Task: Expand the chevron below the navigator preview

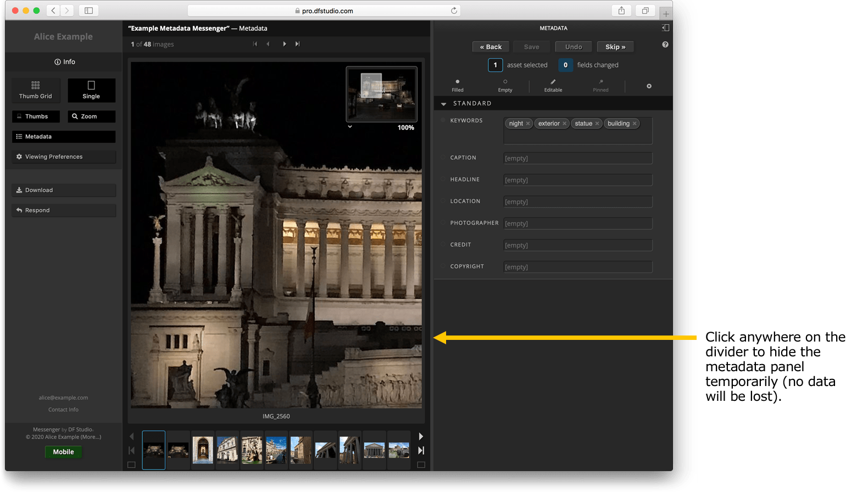Action: [x=350, y=127]
